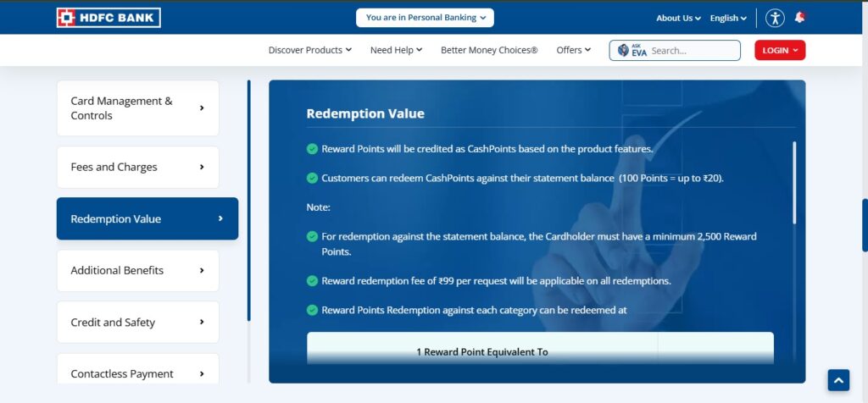Open the LOGIN dropdown button
868x403 pixels.
pyautogui.click(x=780, y=50)
